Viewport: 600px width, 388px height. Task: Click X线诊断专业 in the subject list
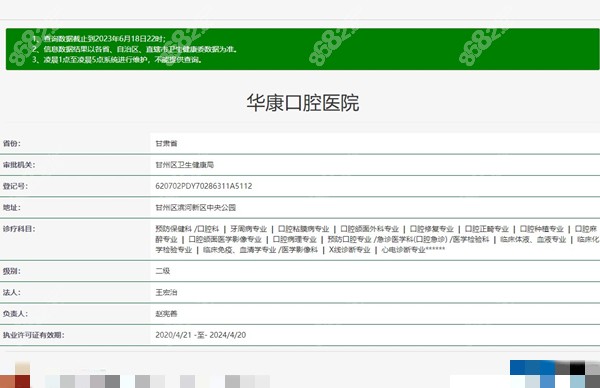point(350,250)
